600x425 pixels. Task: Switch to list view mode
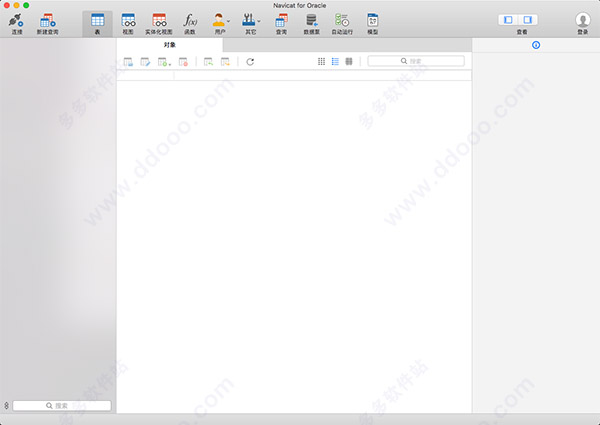click(x=335, y=62)
